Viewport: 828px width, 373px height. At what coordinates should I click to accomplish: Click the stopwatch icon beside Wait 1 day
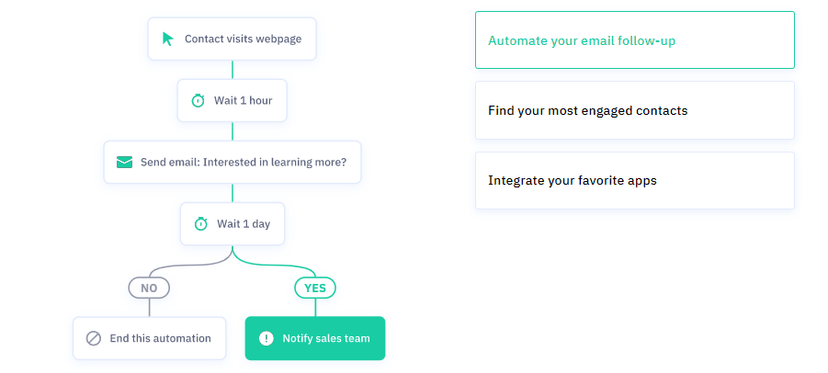201,224
